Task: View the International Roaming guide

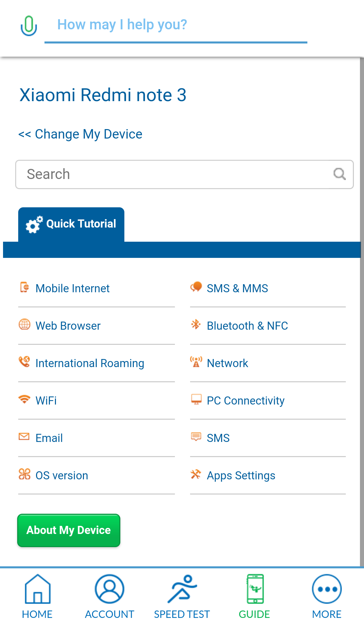Action: click(x=90, y=363)
